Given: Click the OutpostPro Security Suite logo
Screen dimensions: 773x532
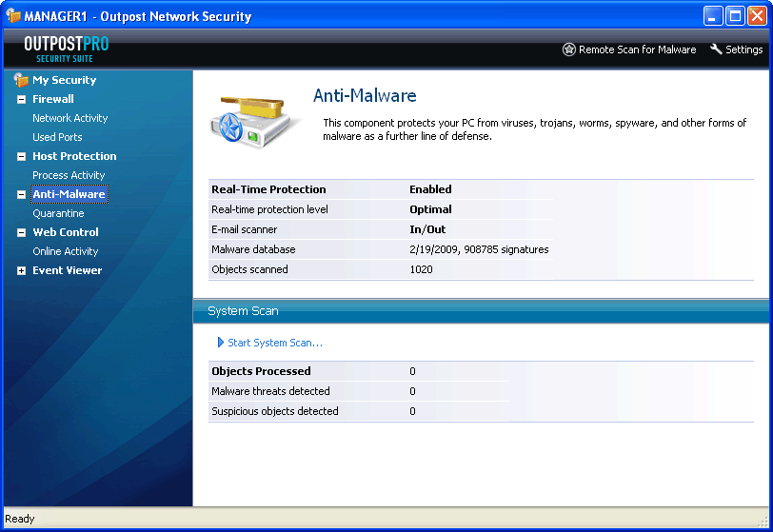Looking at the screenshot, I should [x=66, y=49].
